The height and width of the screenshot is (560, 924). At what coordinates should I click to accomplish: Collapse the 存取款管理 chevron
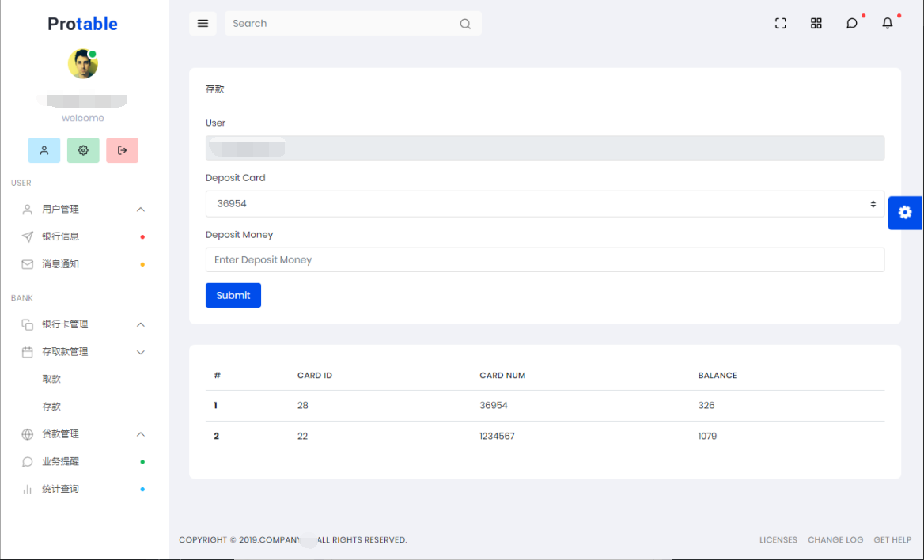pos(141,353)
